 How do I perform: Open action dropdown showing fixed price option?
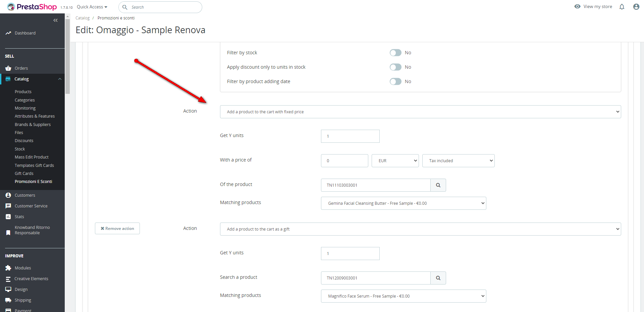(x=420, y=112)
